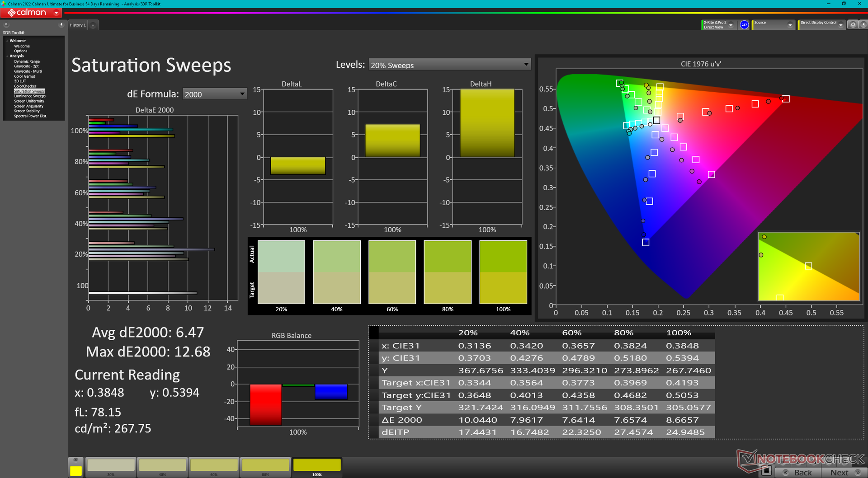Collapse the Welcome tree group
Image resolution: width=868 pixels, height=478 pixels.
point(7,41)
